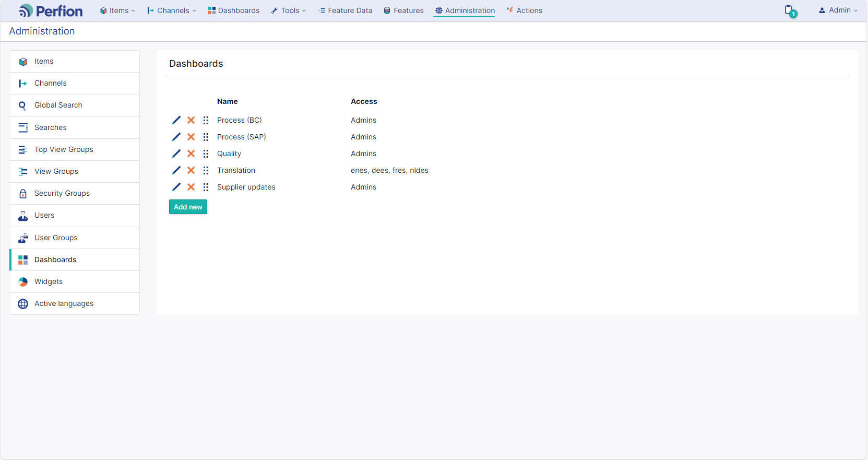Add a new dashboard with Add new button
The height and width of the screenshot is (460, 868).
tap(188, 207)
